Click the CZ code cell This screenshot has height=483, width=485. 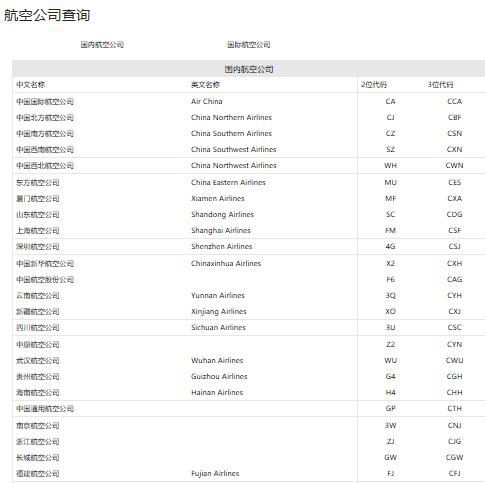tap(390, 133)
